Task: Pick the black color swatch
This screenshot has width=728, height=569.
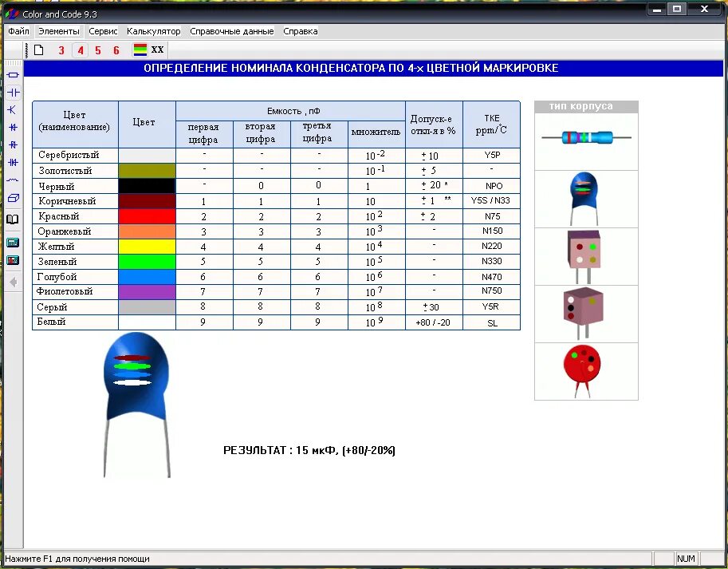Action: click(147, 186)
